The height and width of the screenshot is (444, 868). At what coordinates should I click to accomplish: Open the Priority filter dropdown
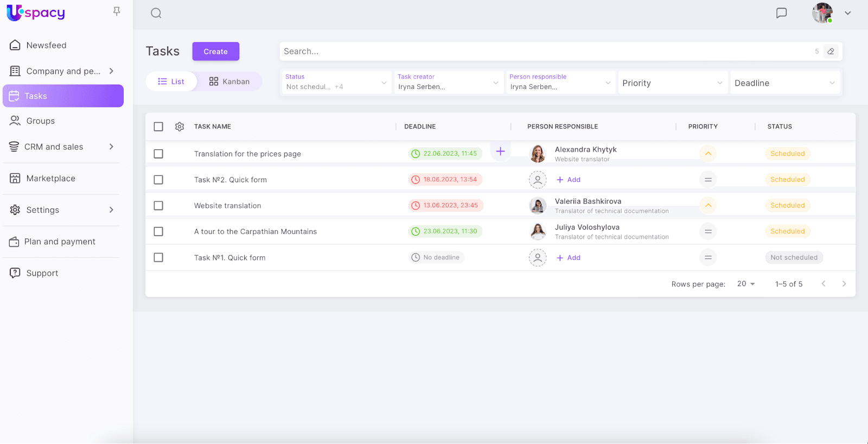click(672, 83)
